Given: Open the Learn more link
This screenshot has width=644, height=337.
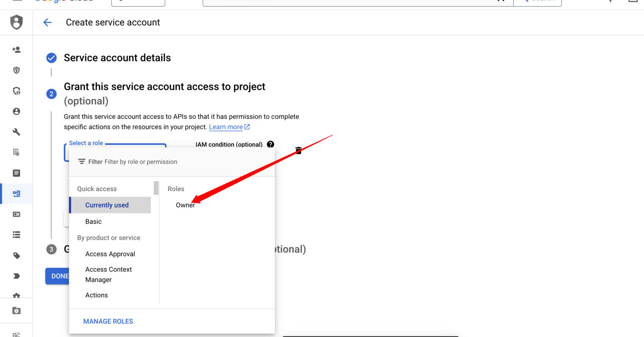Looking at the screenshot, I should pos(226,127).
